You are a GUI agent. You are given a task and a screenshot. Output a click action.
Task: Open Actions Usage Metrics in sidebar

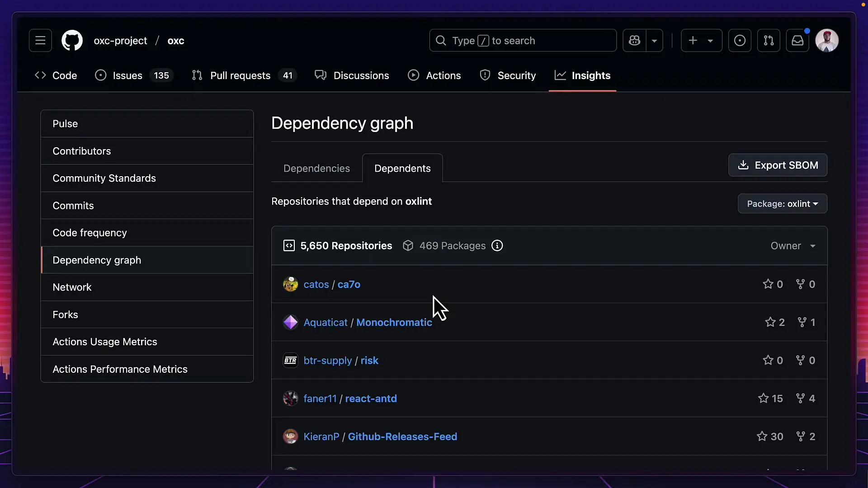pyautogui.click(x=147, y=342)
